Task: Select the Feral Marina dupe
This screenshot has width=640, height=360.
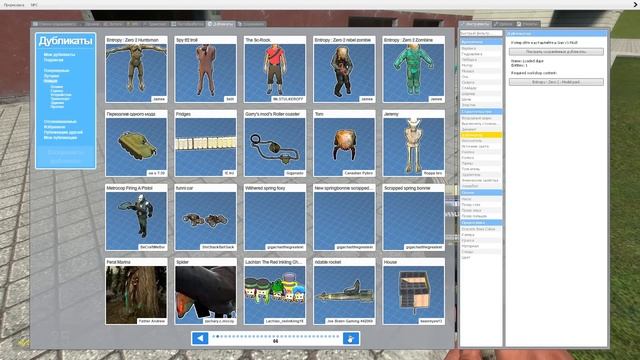Action: (136, 291)
